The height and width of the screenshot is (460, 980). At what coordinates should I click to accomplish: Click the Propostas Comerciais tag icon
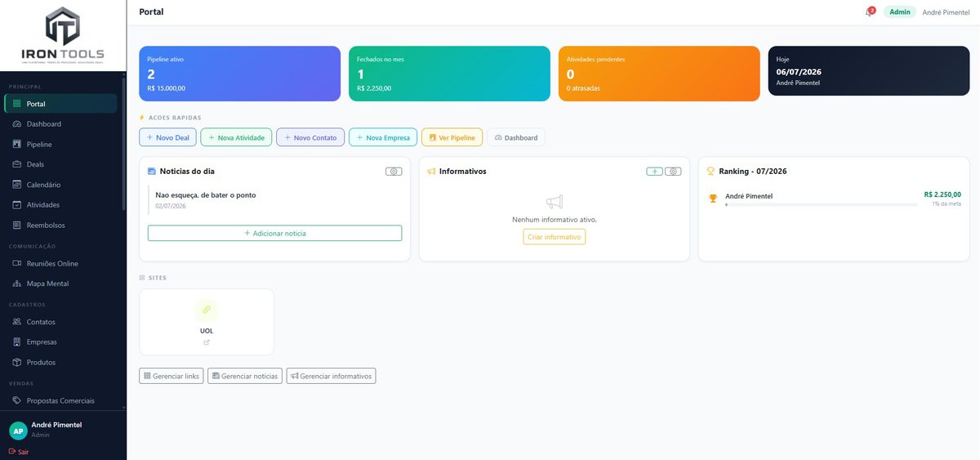click(17, 400)
